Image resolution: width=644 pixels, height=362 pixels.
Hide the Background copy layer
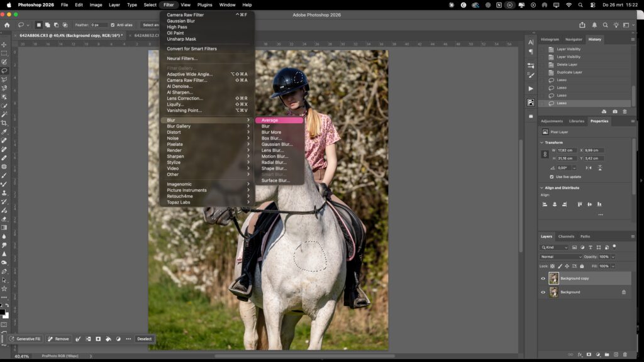[x=544, y=278]
